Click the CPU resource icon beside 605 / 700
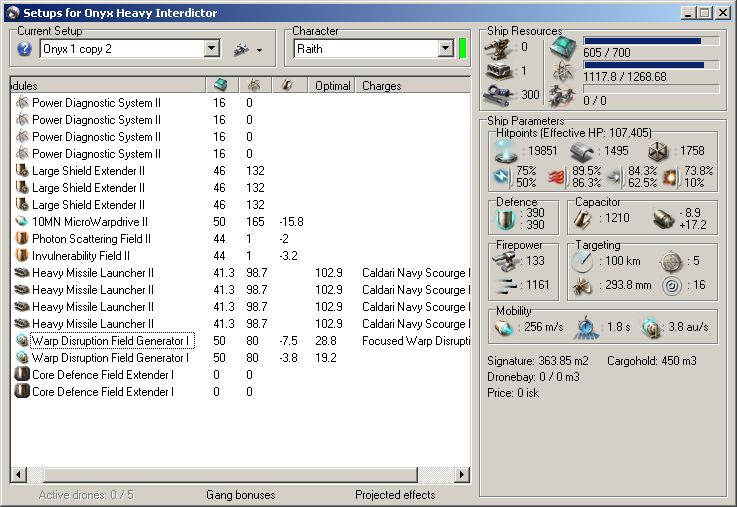 pyautogui.click(x=563, y=47)
